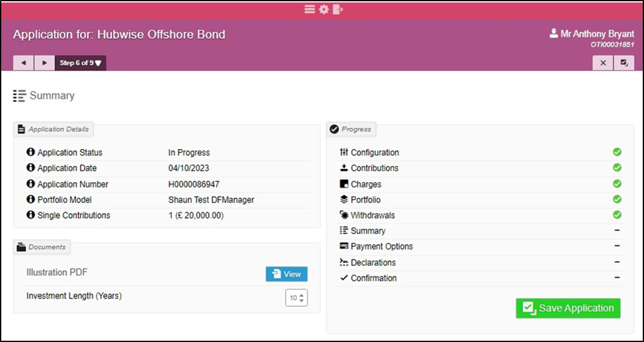Image resolution: width=644 pixels, height=342 pixels.
Task: Click the Summary list icon heading
Action: click(20, 96)
